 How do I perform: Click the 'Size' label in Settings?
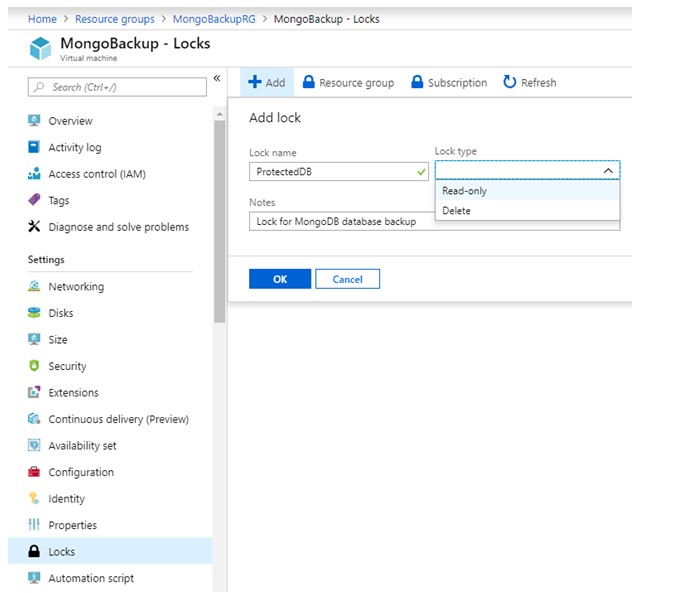58,340
